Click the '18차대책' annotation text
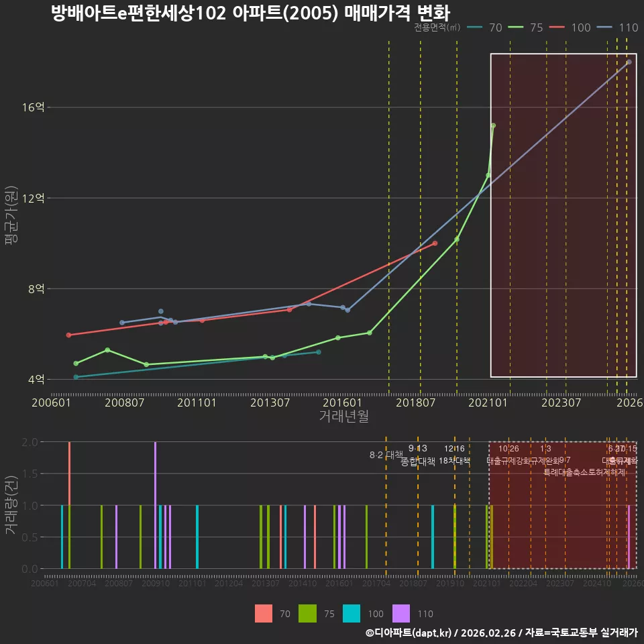The height and width of the screenshot is (644, 644). (454, 461)
